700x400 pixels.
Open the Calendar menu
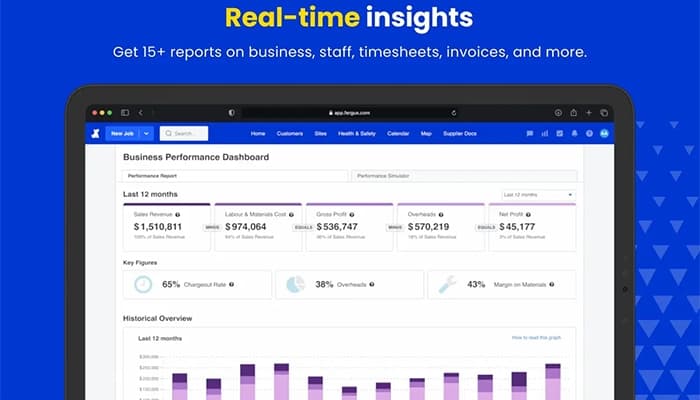tap(398, 133)
